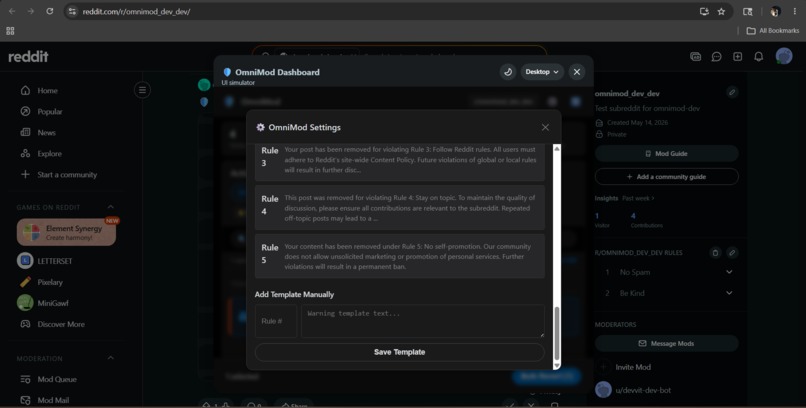
Task: Open the All Bookmarks folder
Action: click(773, 31)
